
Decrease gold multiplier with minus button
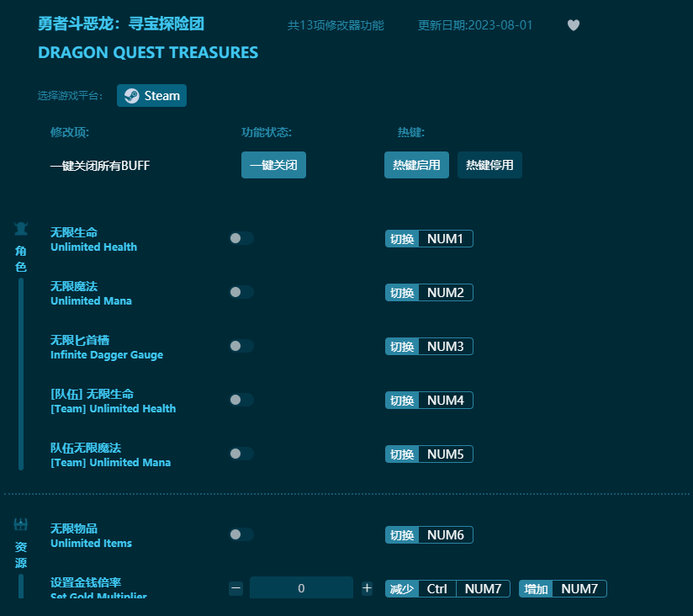tap(236, 588)
